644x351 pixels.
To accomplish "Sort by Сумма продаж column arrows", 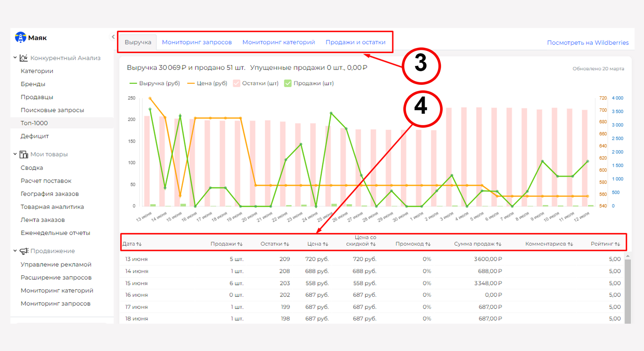I will pyautogui.click(x=498, y=244).
